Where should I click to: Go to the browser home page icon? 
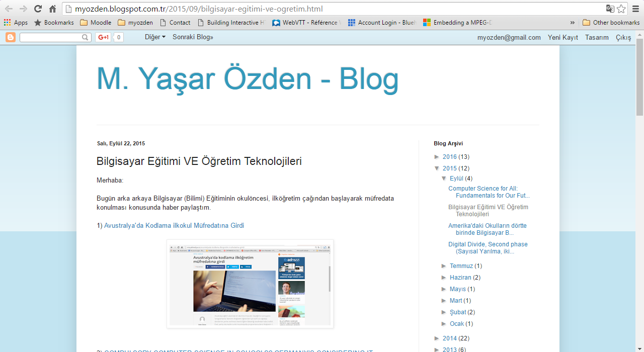coord(52,9)
